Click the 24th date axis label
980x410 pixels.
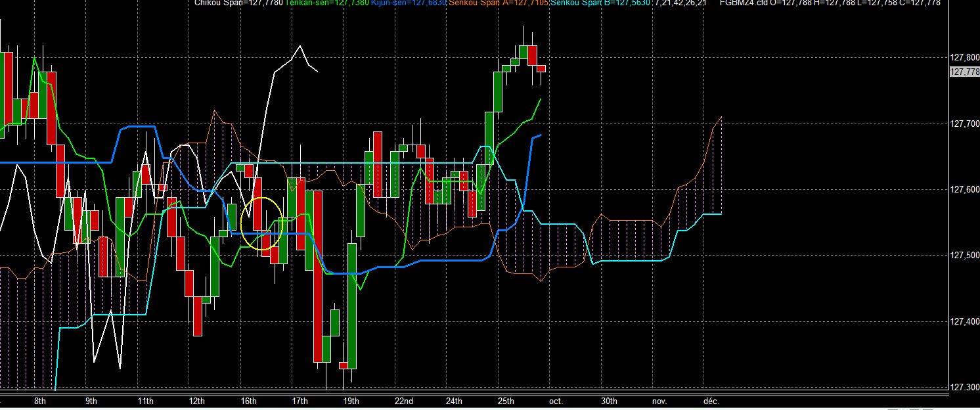tap(454, 401)
